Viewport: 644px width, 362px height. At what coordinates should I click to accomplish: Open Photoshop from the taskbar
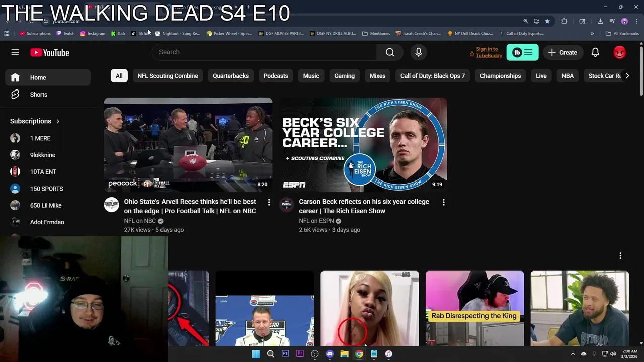(x=285, y=354)
